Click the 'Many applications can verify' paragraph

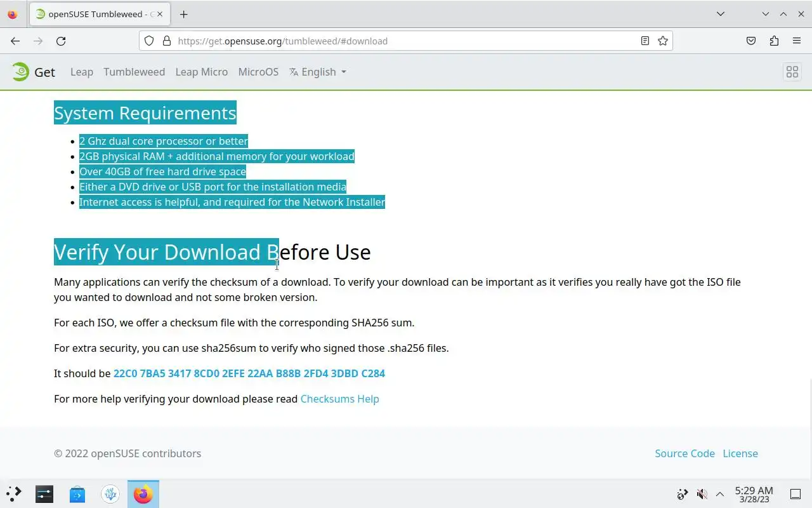coord(397,290)
